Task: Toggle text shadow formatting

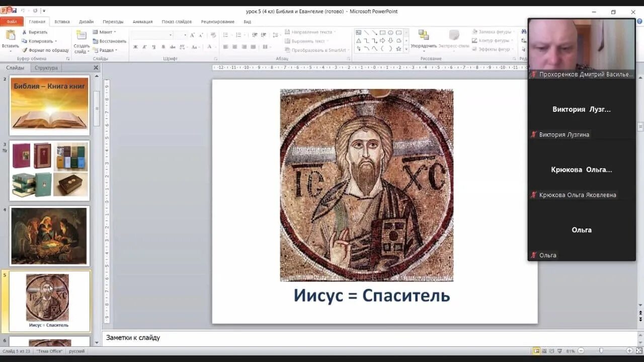Action: (x=163, y=47)
